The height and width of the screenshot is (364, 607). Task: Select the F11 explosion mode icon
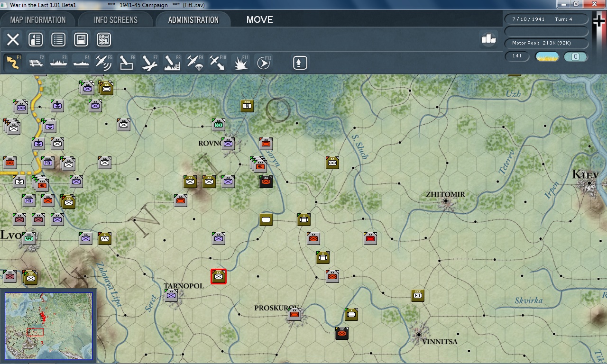pos(240,63)
